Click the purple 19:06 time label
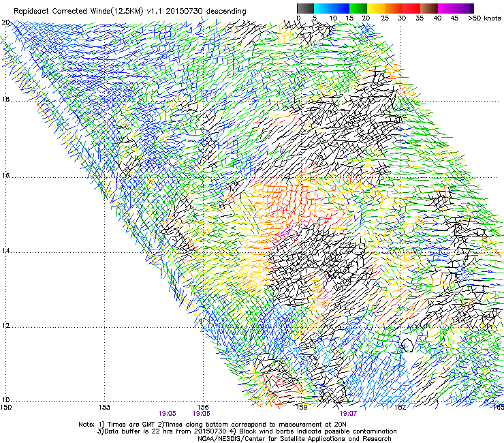Screen dimensions: 504x443 pyautogui.click(x=201, y=414)
